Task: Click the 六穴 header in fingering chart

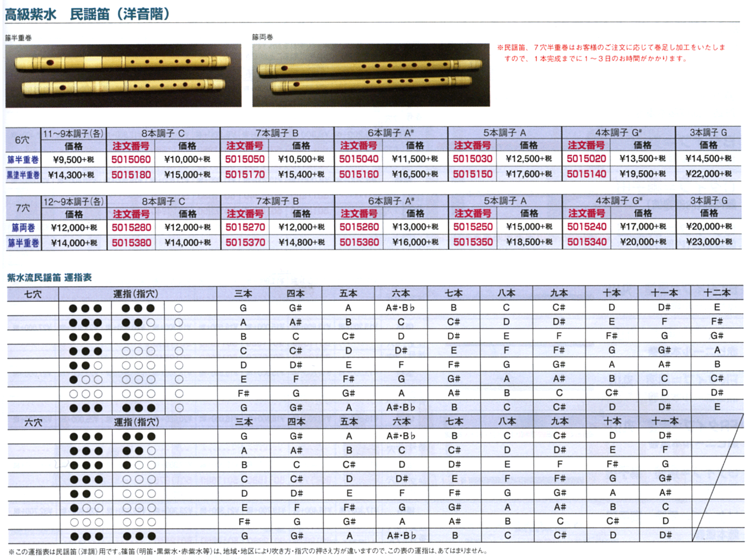Action: click(33, 422)
